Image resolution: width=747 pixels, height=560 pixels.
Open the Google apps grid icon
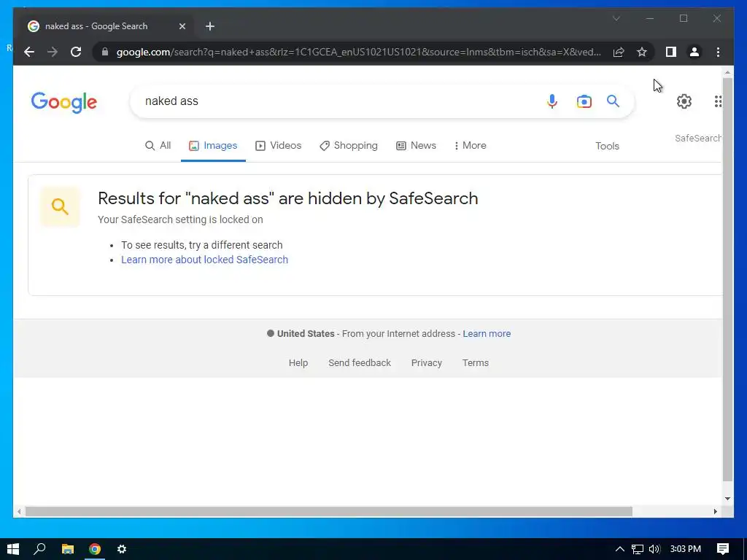718,101
